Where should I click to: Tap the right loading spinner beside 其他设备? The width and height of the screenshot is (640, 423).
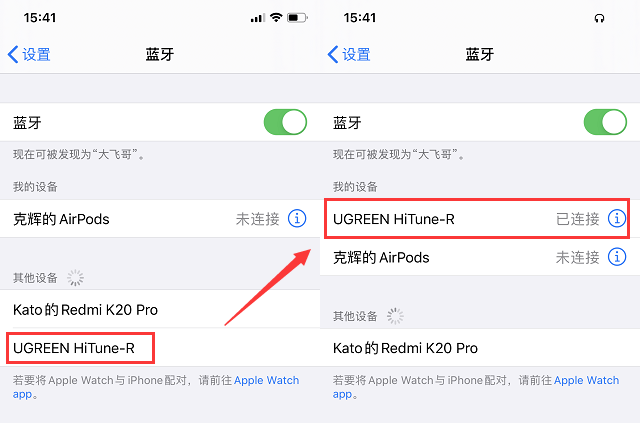click(395, 316)
